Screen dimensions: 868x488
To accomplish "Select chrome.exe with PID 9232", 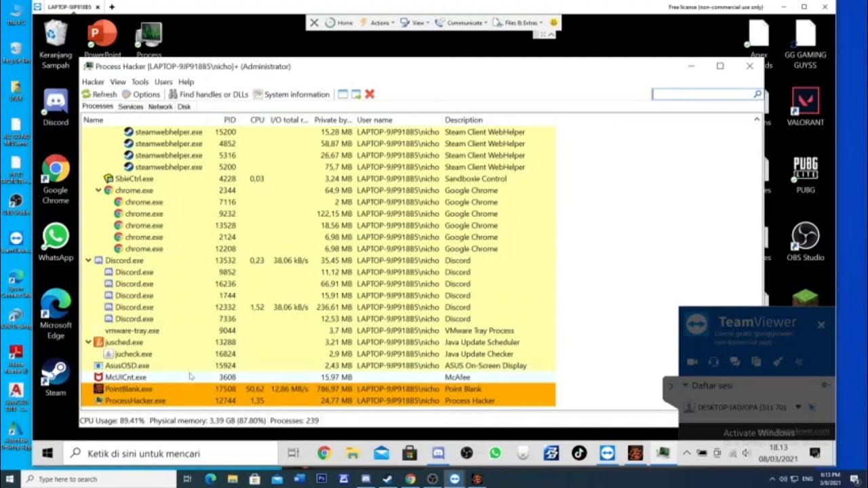I will pos(318,213).
